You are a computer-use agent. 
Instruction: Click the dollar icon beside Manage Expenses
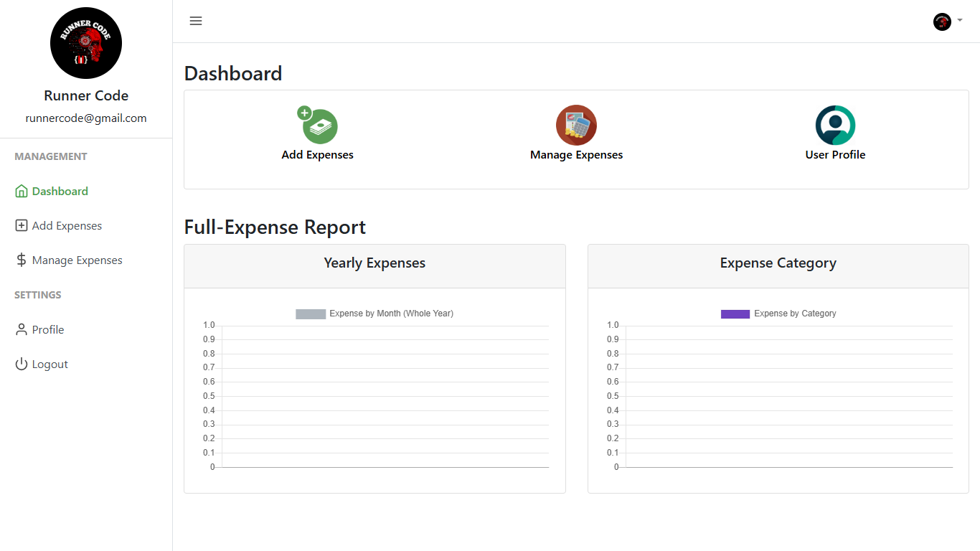(x=22, y=260)
